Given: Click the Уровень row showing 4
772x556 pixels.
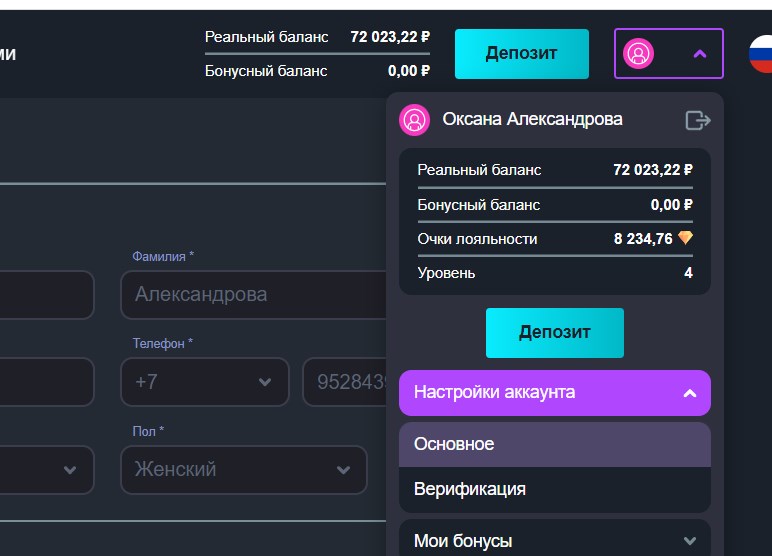Looking at the screenshot, I should 554,273.
